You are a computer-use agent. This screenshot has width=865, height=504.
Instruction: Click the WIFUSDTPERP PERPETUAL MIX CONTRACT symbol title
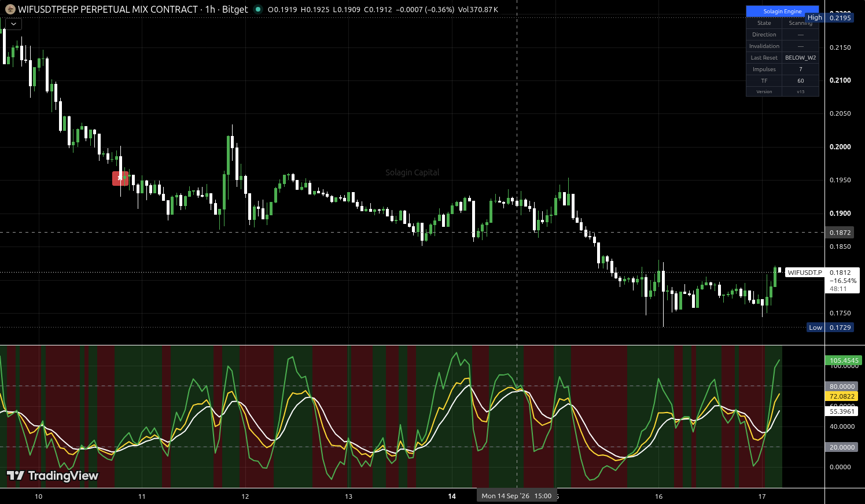click(108, 9)
